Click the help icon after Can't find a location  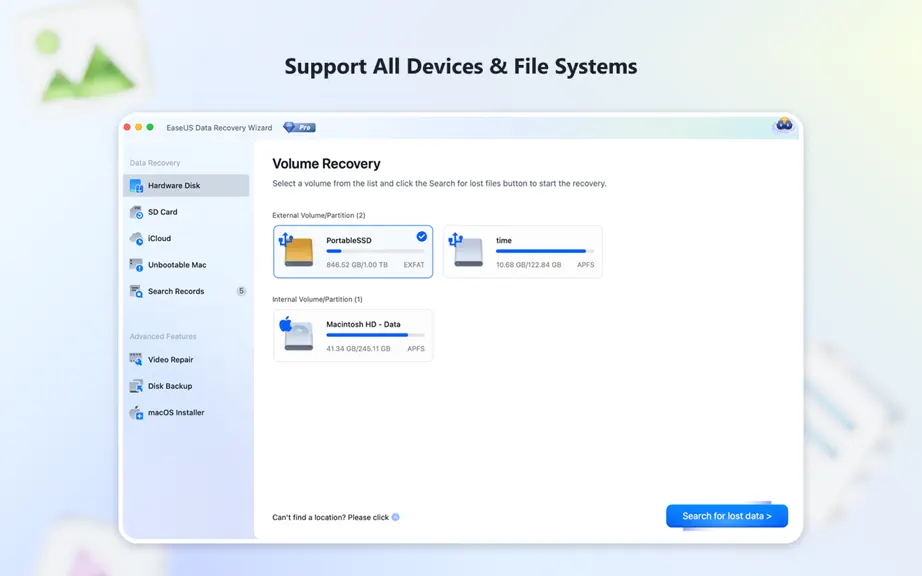pos(395,517)
